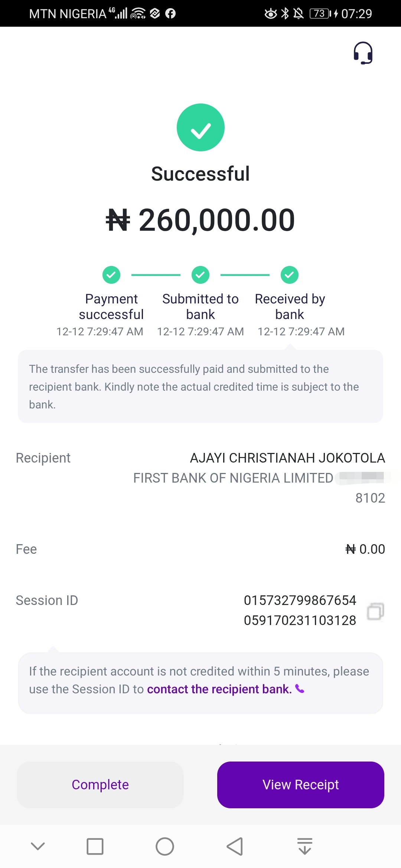Screen dimensions: 401x868
Task: Tap the ₦ 260,000.00 amount
Action: 200,220
